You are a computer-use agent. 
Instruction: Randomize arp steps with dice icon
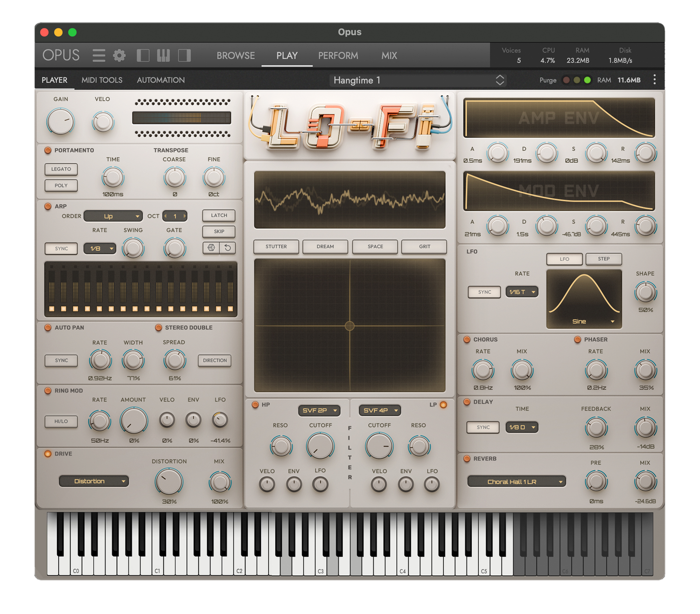click(211, 248)
